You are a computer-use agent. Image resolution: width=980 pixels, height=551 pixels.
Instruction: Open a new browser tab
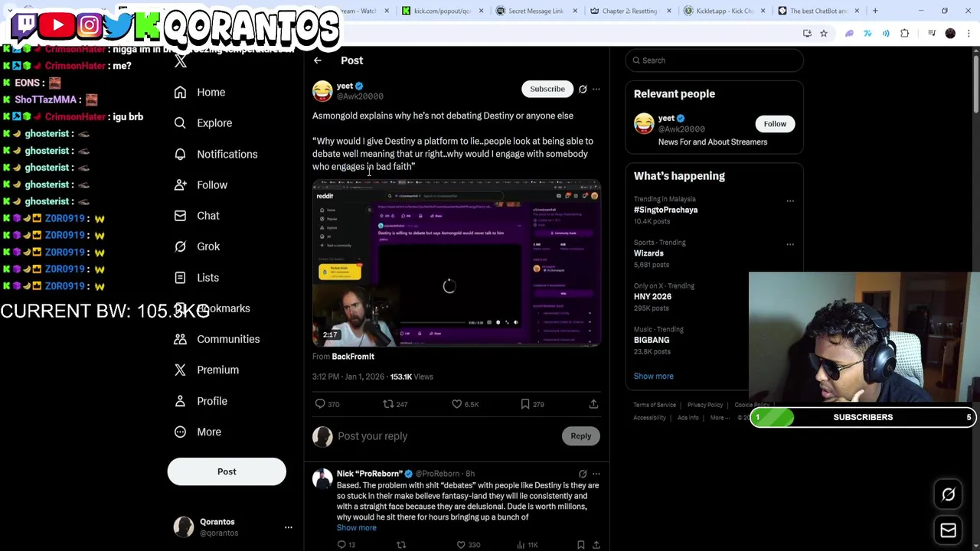875,11
